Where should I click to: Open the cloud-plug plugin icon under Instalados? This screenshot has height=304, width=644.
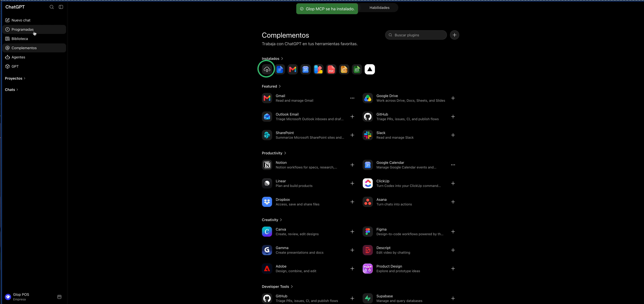(x=267, y=69)
